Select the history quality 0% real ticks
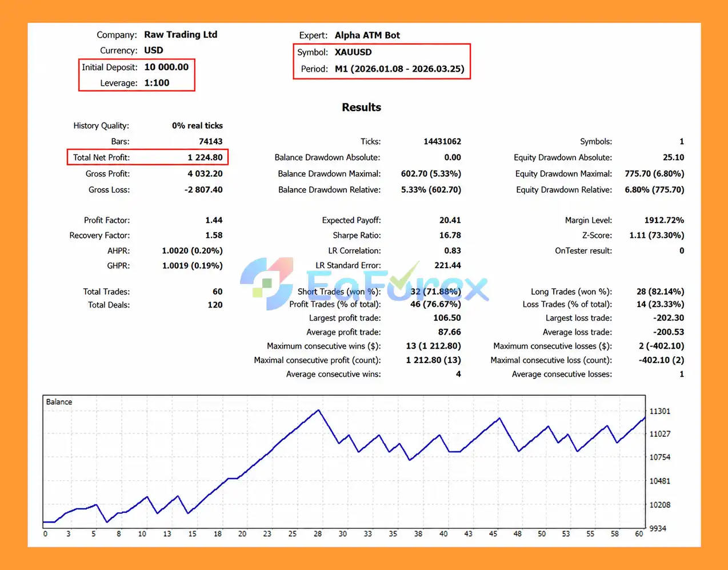The height and width of the screenshot is (570, 728). click(x=197, y=125)
